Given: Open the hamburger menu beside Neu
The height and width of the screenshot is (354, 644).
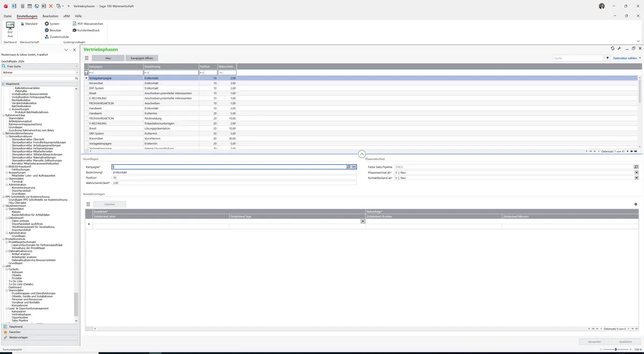Looking at the screenshot, I should [87, 58].
